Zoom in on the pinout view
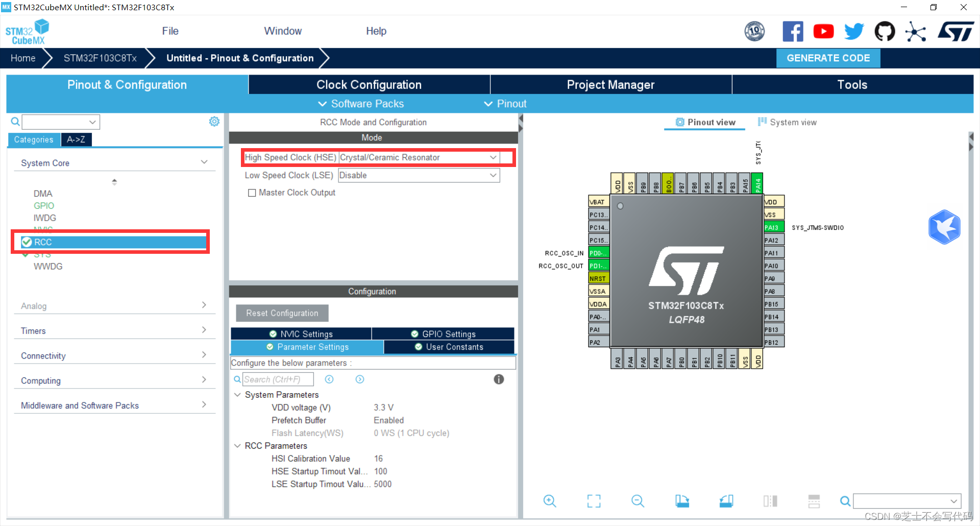Image resolution: width=980 pixels, height=526 pixels. tap(550, 501)
